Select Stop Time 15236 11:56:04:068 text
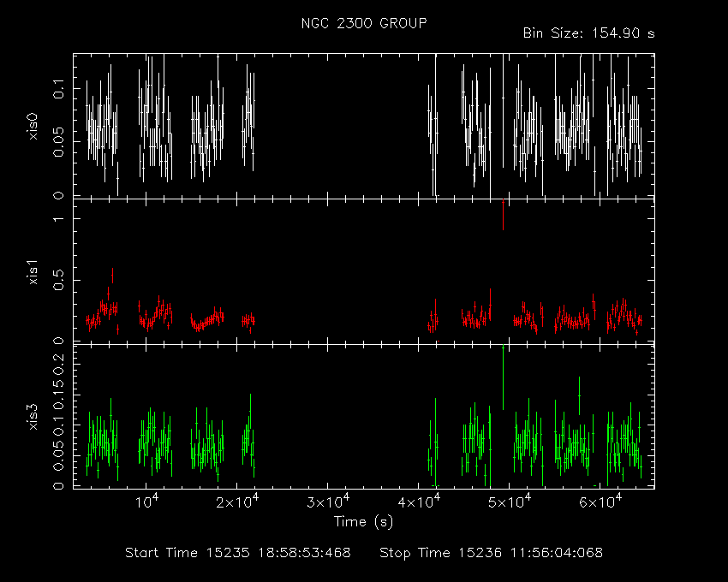 click(492, 553)
